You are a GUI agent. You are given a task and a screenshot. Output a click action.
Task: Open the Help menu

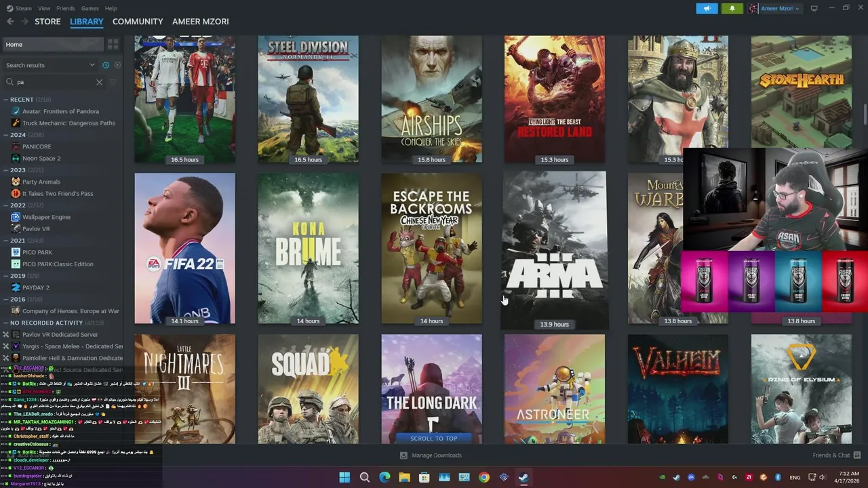(x=111, y=8)
